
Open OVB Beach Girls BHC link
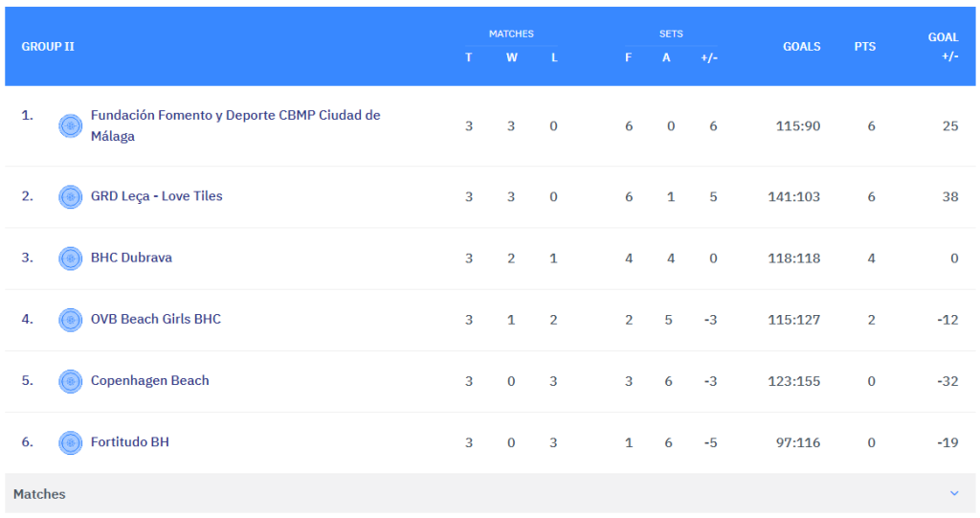(x=155, y=319)
